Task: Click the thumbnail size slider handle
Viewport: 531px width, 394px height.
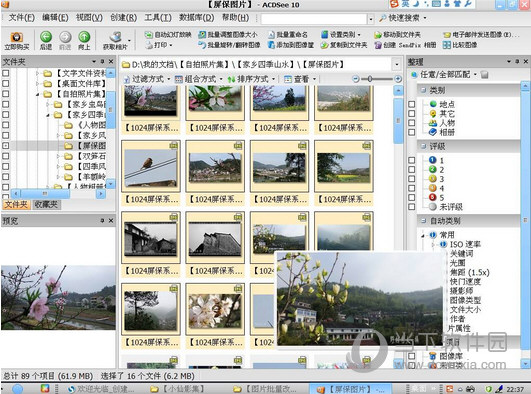Action: point(370,79)
